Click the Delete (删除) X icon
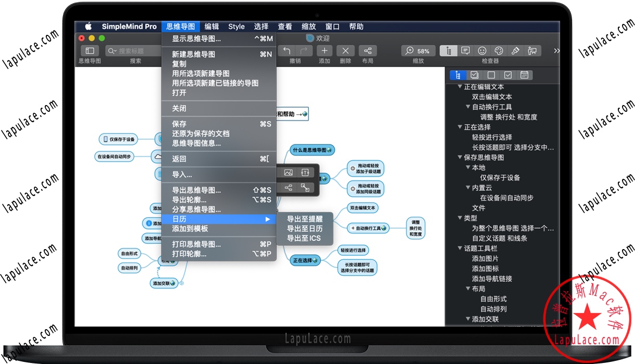This screenshot has width=635, height=364. 345,50
